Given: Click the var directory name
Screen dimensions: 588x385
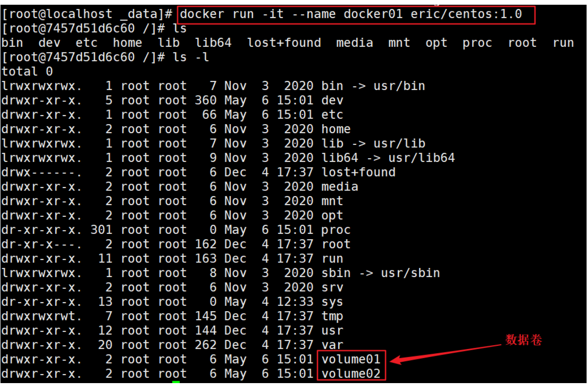Looking at the screenshot, I should tap(333, 345).
